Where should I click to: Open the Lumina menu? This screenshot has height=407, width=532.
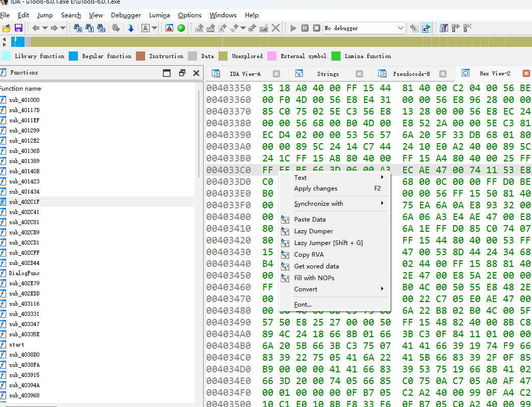pos(159,15)
